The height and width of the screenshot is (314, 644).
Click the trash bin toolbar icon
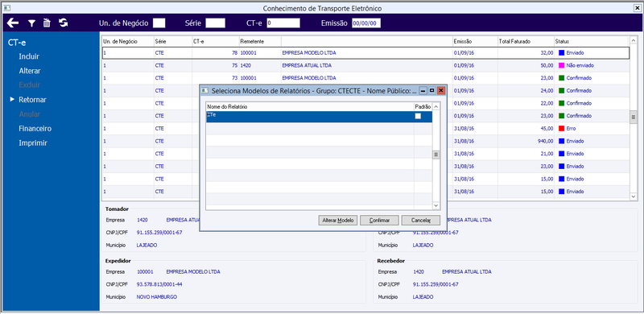pyautogui.click(x=47, y=23)
